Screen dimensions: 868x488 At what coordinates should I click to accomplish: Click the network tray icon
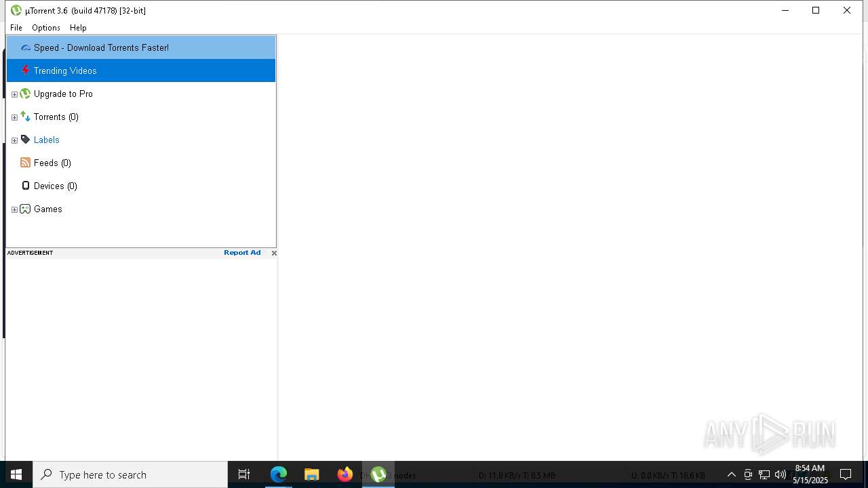coord(764,474)
